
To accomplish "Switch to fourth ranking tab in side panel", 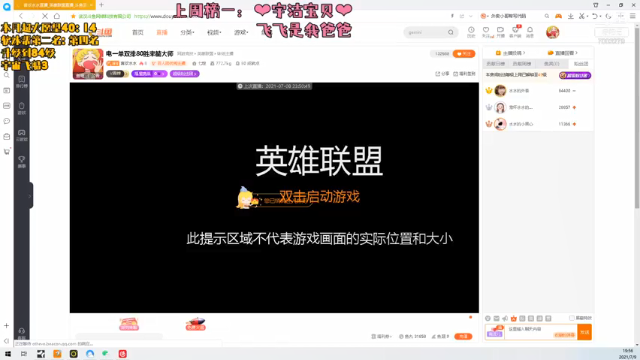I will [581, 64].
